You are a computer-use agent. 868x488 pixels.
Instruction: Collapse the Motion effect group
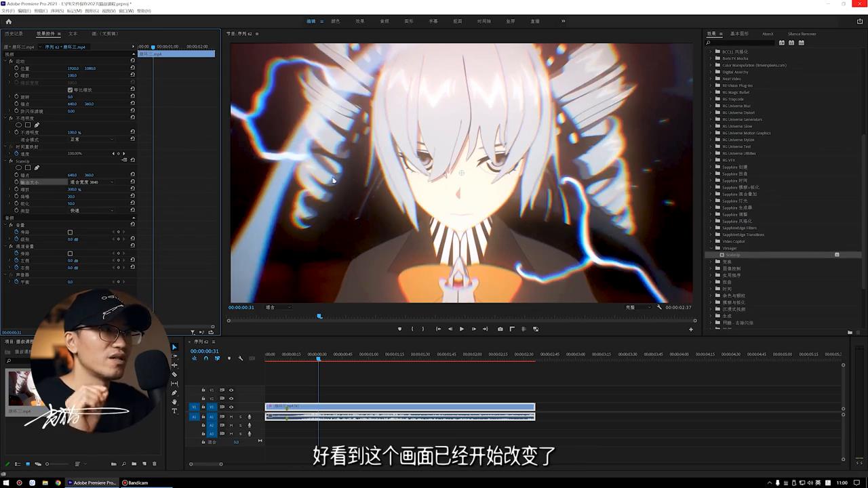pyautogui.click(x=6, y=61)
